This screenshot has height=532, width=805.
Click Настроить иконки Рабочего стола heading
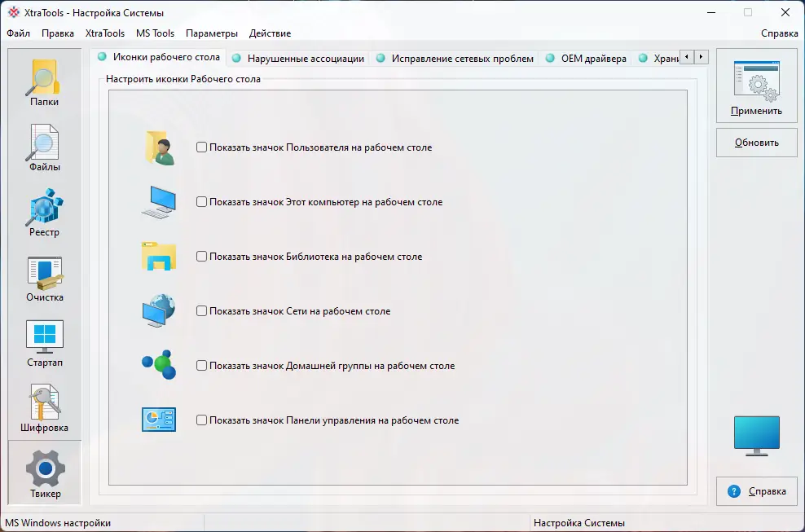pyautogui.click(x=183, y=79)
